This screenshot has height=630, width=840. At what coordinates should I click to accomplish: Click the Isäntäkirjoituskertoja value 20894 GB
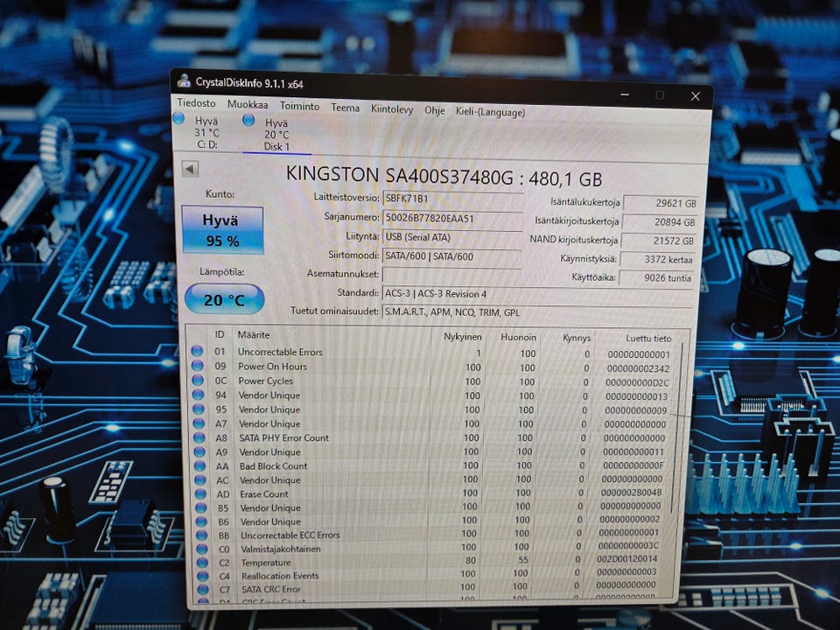[x=660, y=221]
